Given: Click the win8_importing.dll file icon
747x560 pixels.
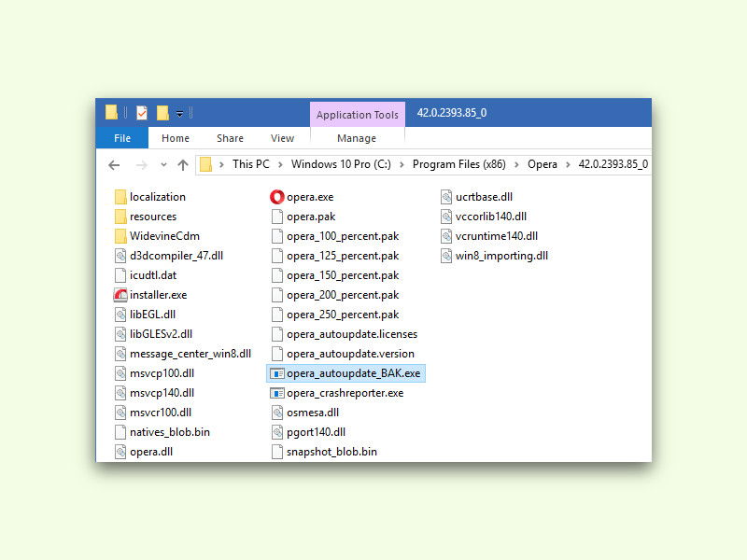Looking at the screenshot, I should (446, 256).
